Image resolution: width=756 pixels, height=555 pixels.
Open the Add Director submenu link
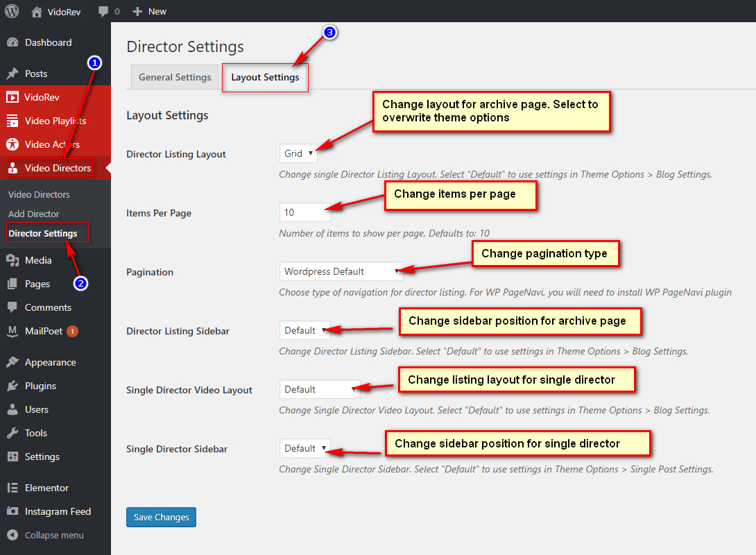pos(34,214)
